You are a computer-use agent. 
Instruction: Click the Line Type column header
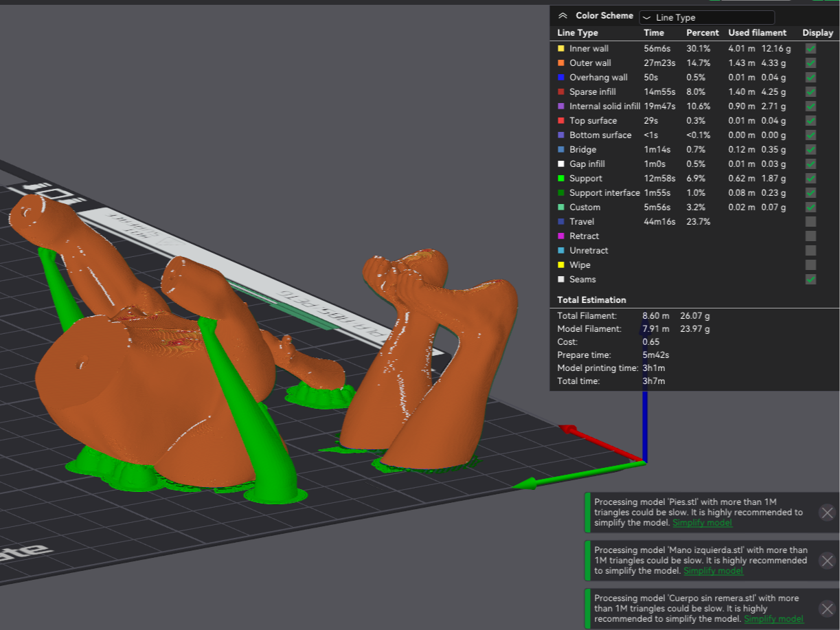(x=578, y=33)
